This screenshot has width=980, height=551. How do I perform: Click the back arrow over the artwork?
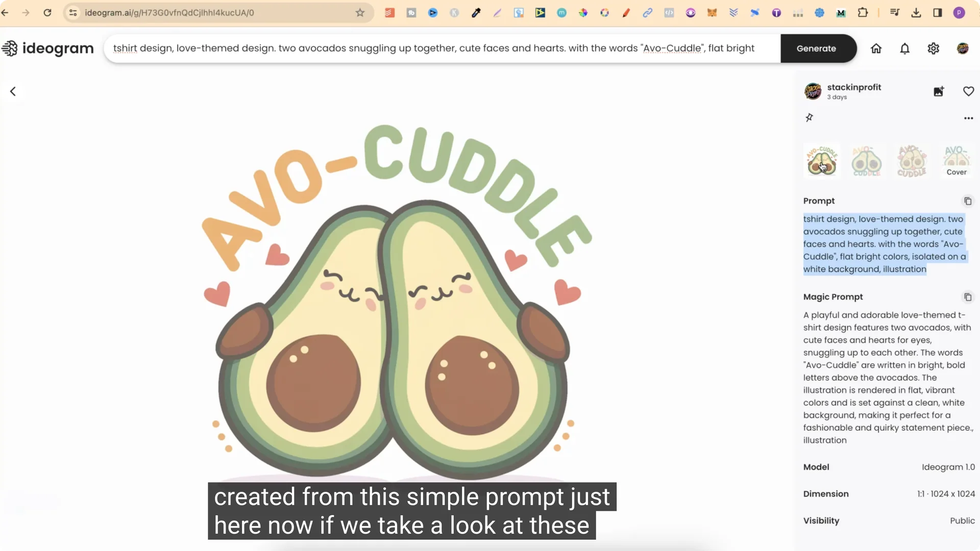13,91
